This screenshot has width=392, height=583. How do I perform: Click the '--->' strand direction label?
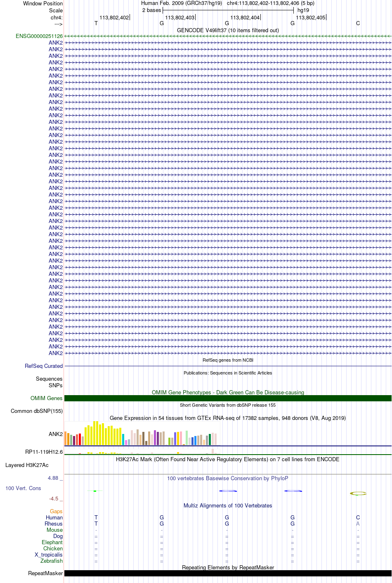click(58, 24)
